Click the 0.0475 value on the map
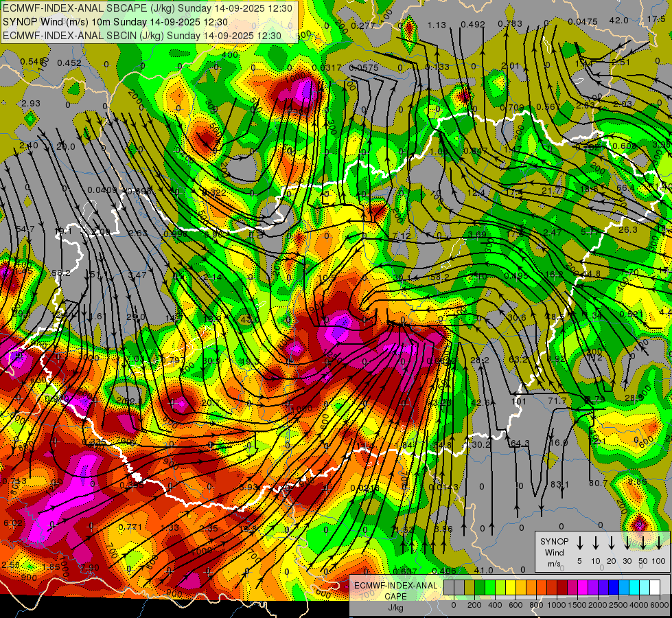 [x=583, y=21]
